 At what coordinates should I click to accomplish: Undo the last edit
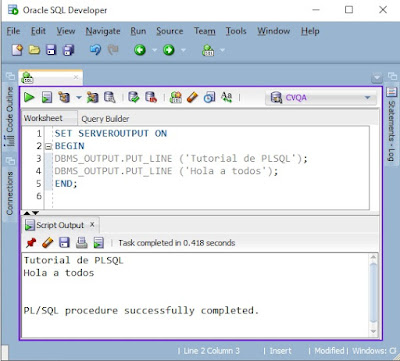95,50
